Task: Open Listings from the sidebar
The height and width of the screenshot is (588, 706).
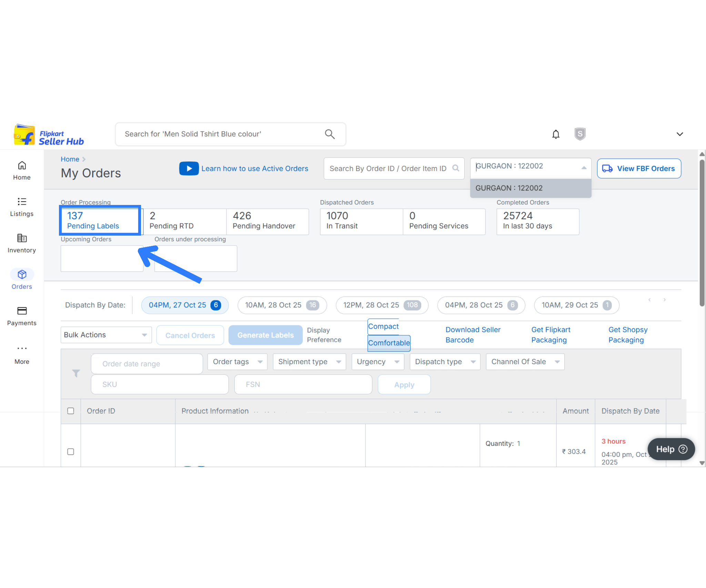Action: [22, 206]
